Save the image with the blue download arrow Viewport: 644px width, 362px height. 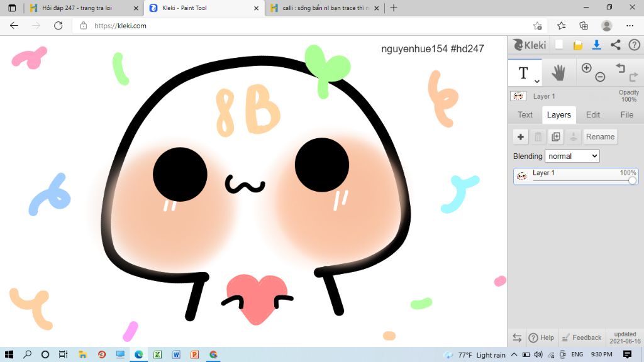click(x=596, y=45)
